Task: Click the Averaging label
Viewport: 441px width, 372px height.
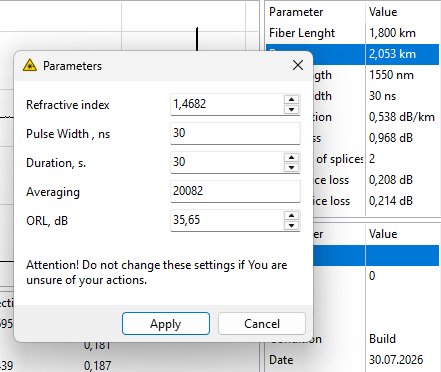Action: (x=53, y=192)
